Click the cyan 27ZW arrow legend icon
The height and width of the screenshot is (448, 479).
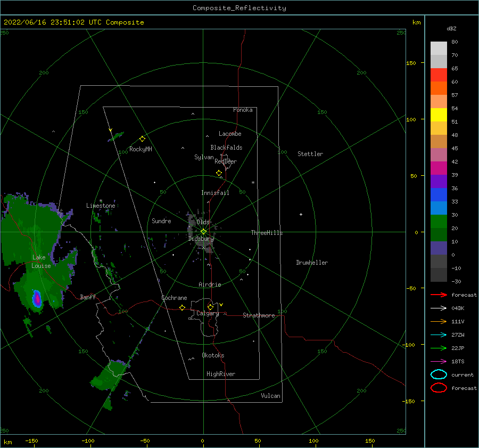point(439,335)
